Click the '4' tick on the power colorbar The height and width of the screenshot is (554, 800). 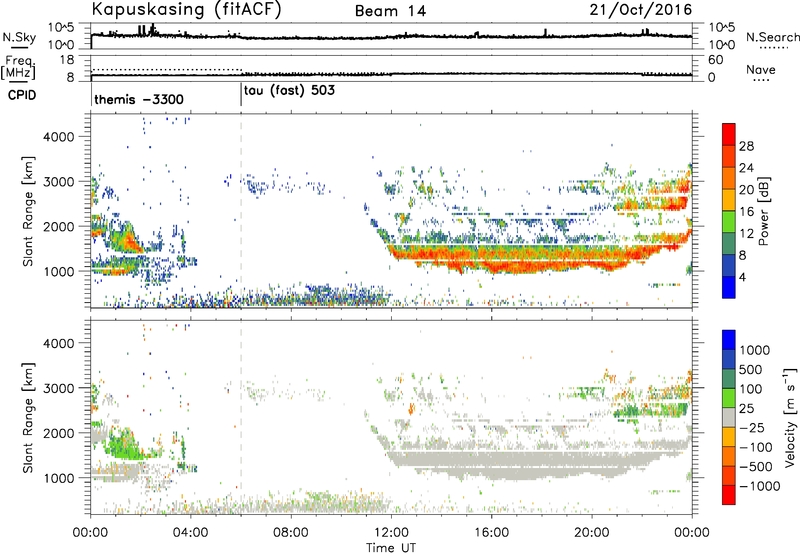point(742,277)
